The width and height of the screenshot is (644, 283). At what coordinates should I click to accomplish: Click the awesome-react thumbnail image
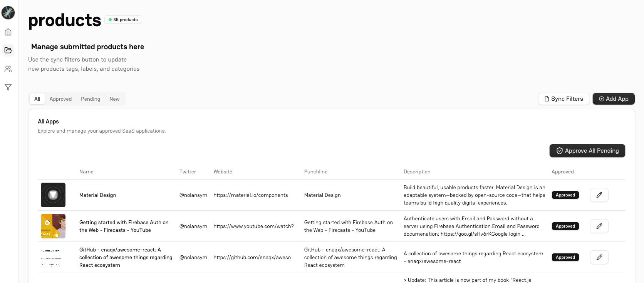[53, 257]
